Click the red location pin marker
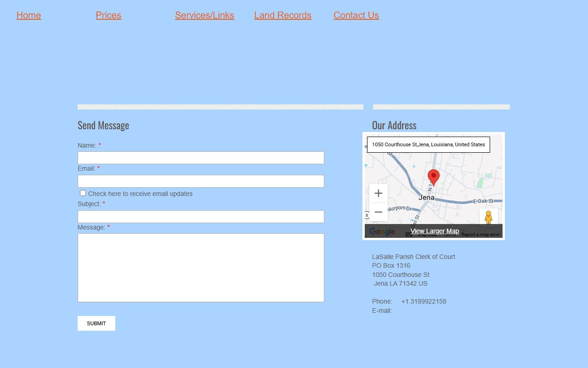The width and height of the screenshot is (588, 368). pyautogui.click(x=434, y=177)
